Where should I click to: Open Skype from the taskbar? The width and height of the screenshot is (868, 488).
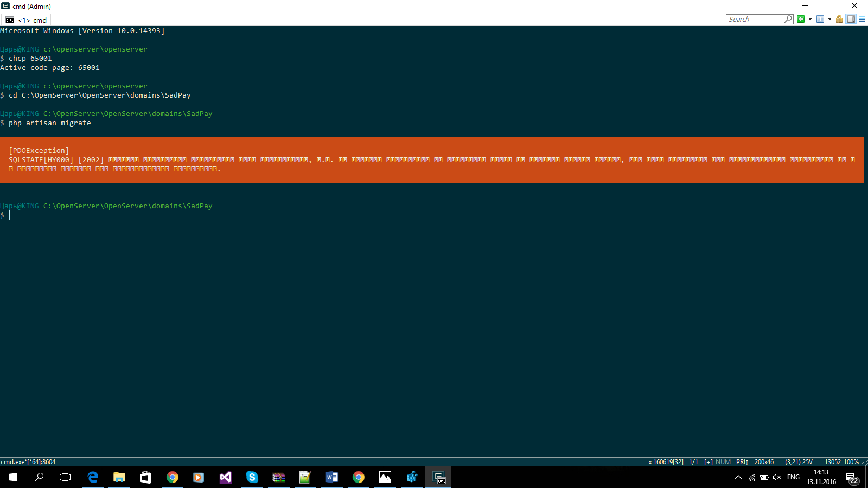pyautogui.click(x=252, y=477)
